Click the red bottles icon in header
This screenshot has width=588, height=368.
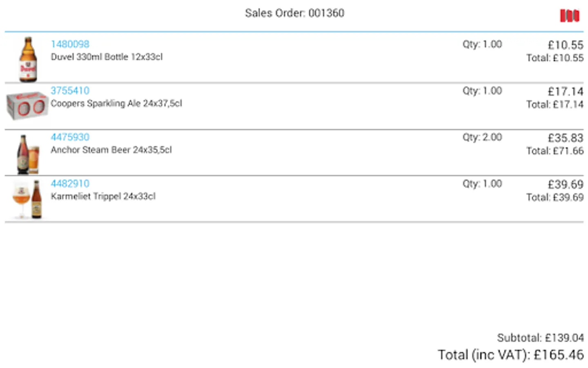[x=570, y=16]
